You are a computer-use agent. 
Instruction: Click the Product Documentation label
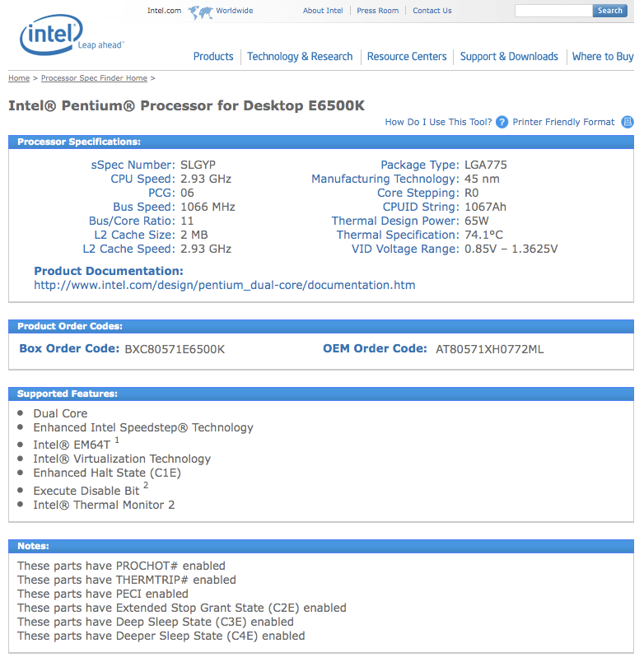(109, 271)
